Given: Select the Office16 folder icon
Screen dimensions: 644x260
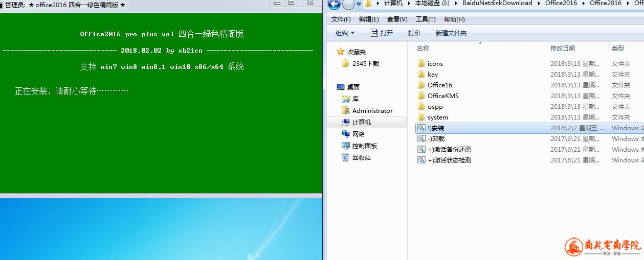Looking at the screenshot, I should click(421, 85).
